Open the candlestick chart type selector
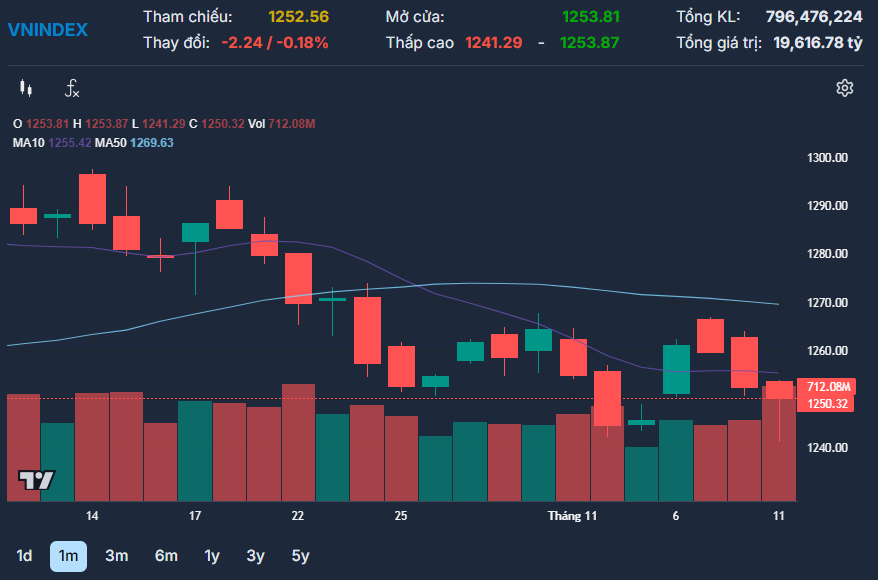Screen dimensions: 878x580 point(26,88)
